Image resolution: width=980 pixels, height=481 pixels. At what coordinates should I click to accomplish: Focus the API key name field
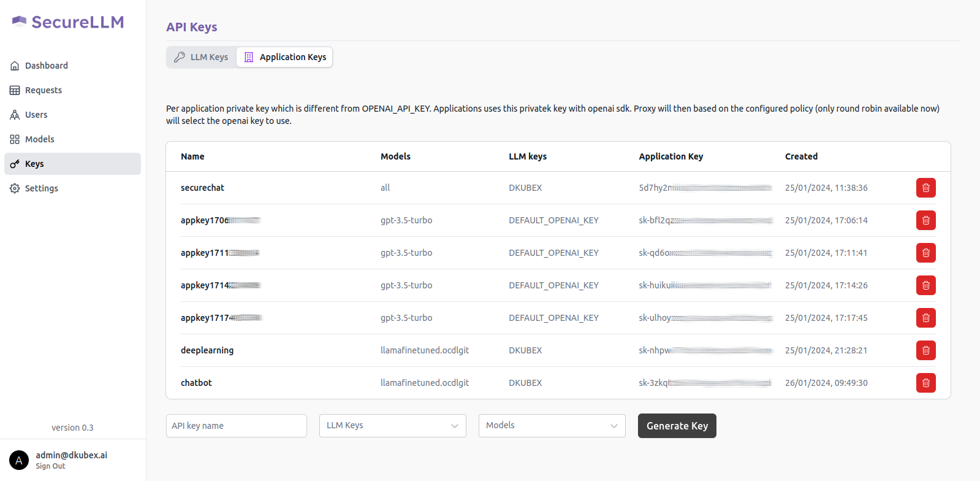[236, 426]
